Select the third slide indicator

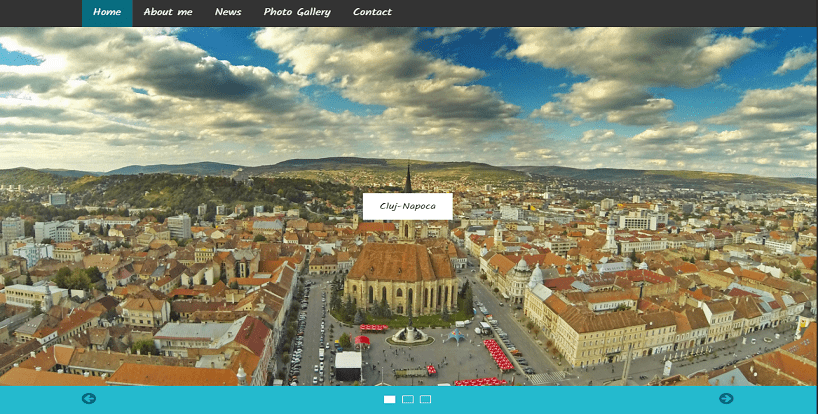tap(426, 399)
